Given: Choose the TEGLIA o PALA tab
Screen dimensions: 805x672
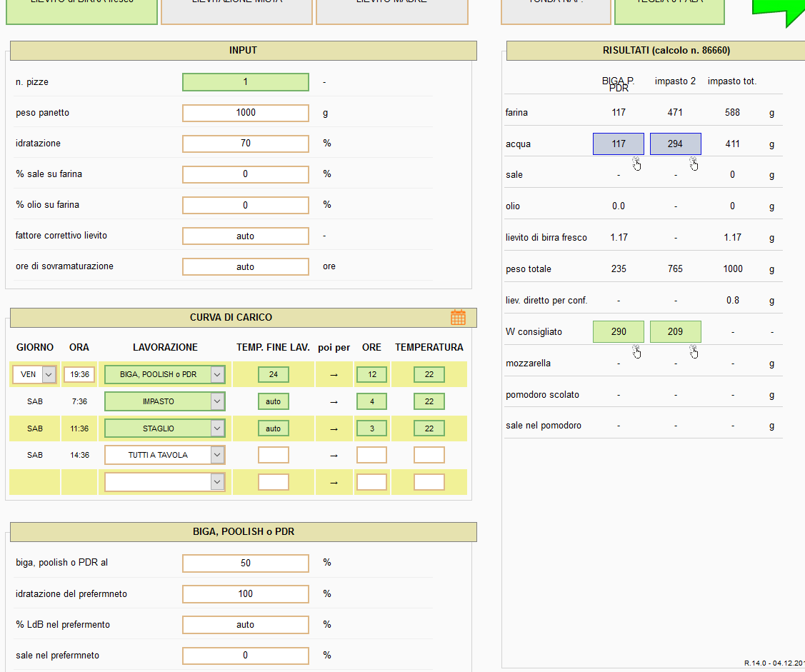Looking at the screenshot, I should click(669, 12).
